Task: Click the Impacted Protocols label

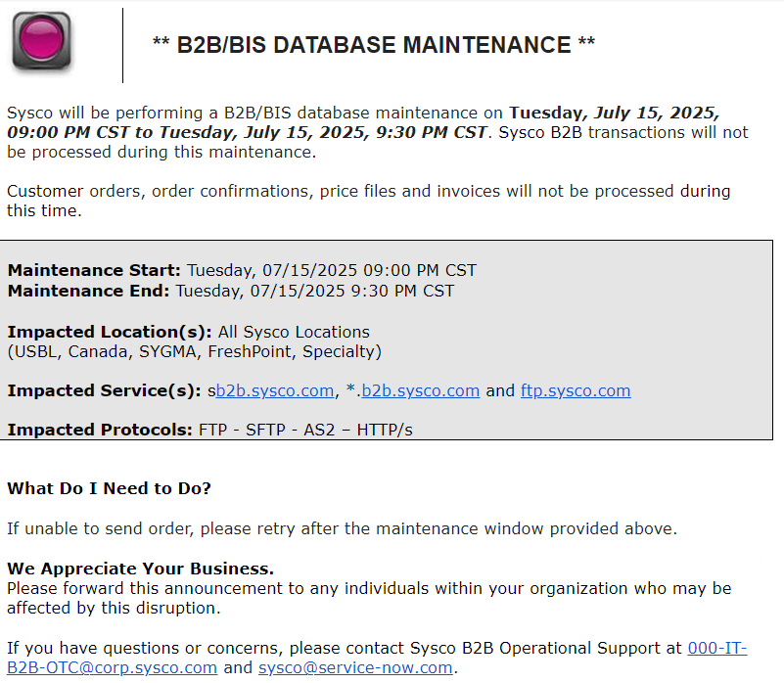Action: [x=100, y=430]
